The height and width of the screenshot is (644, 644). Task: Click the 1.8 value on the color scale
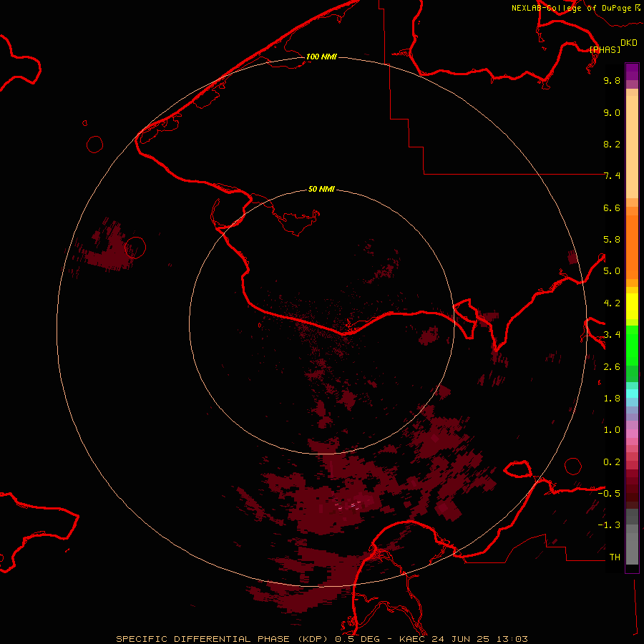[x=612, y=399]
